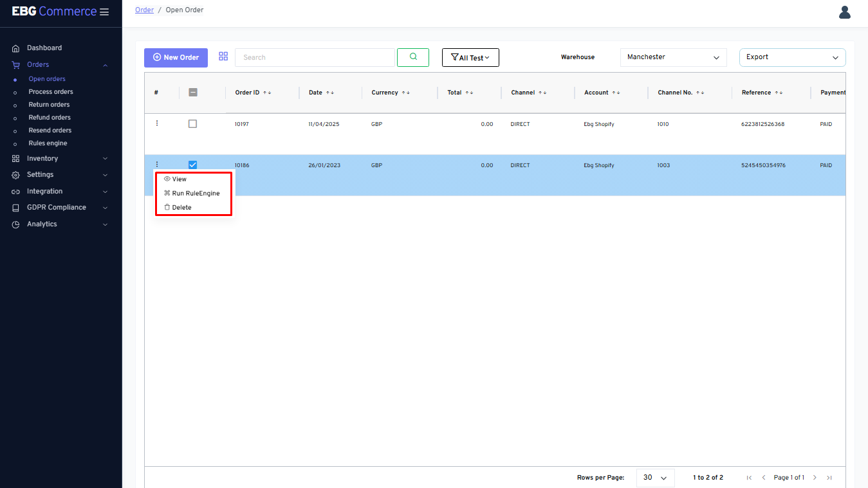Uncheck the checkbox for order 10186
868x488 pixels.
point(192,165)
